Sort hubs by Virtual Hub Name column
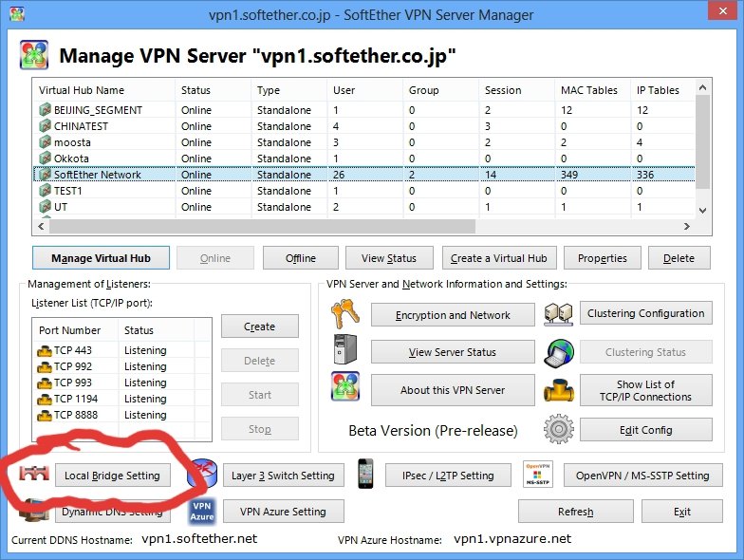 coord(104,89)
